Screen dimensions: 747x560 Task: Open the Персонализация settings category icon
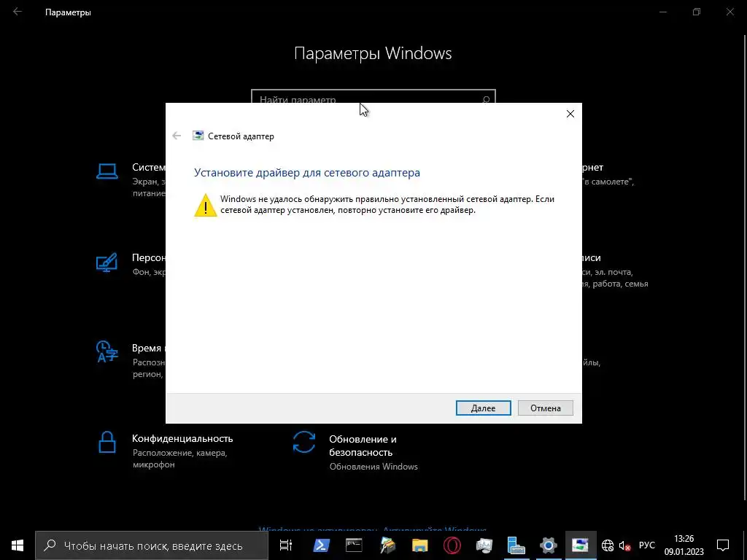click(x=107, y=262)
